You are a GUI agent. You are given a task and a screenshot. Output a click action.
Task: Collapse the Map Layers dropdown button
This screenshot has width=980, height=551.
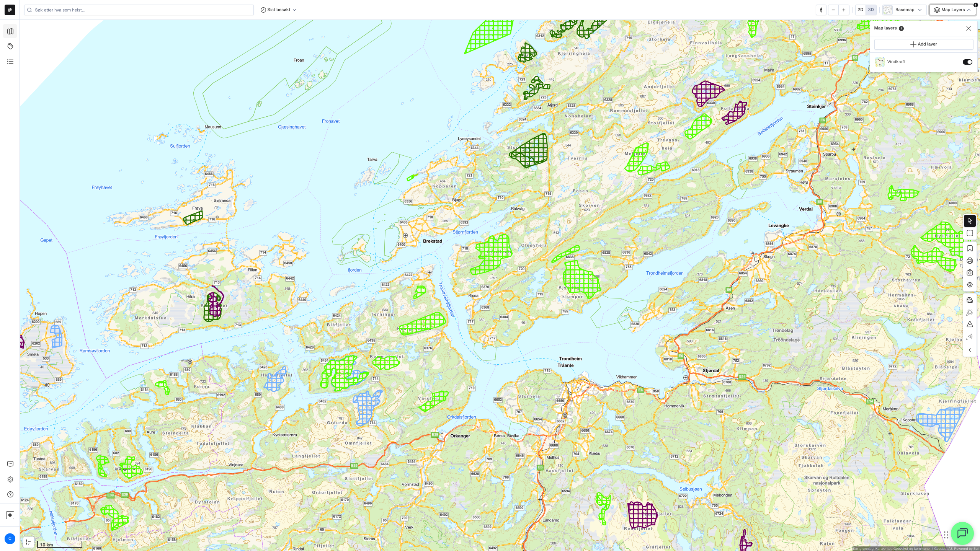952,10
